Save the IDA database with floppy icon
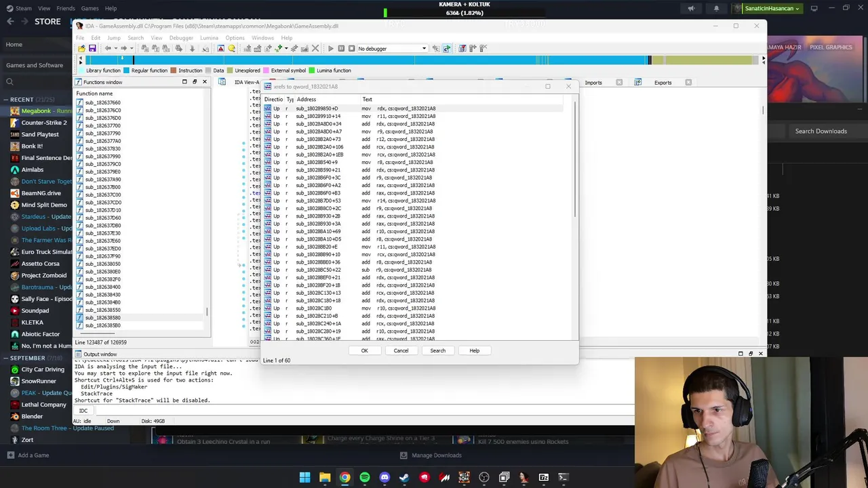 92,48
